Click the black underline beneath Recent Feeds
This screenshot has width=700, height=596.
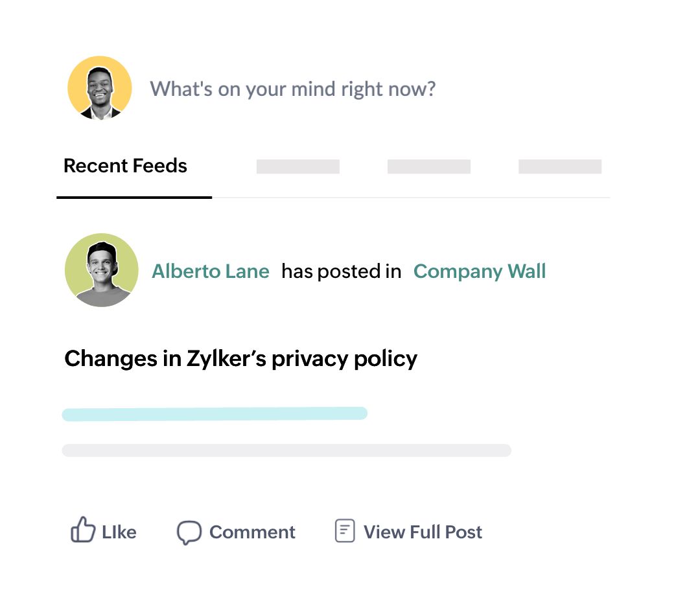pyautogui.click(x=134, y=197)
